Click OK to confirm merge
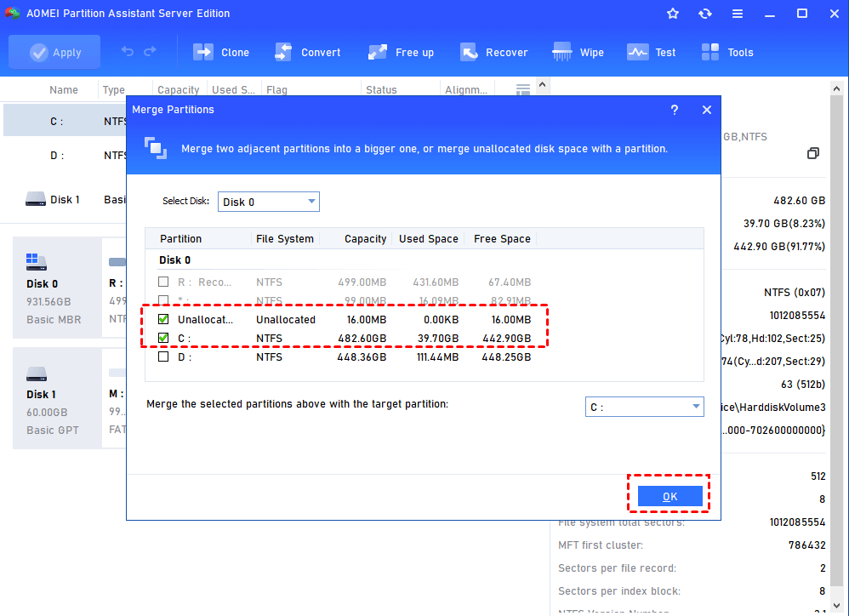 point(670,496)
